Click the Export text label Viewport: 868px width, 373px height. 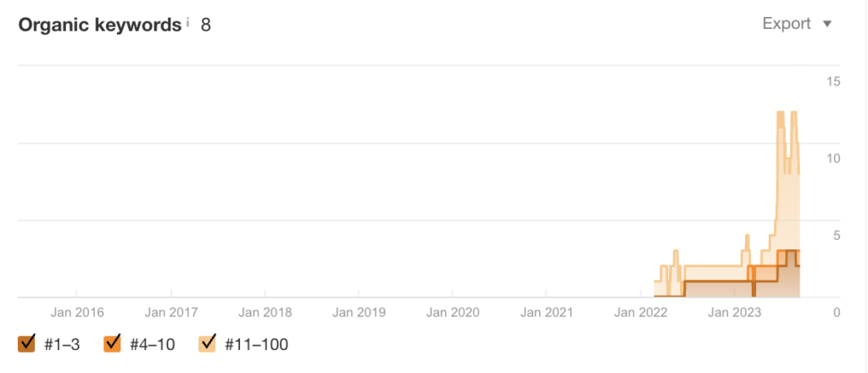click(787, 24)
